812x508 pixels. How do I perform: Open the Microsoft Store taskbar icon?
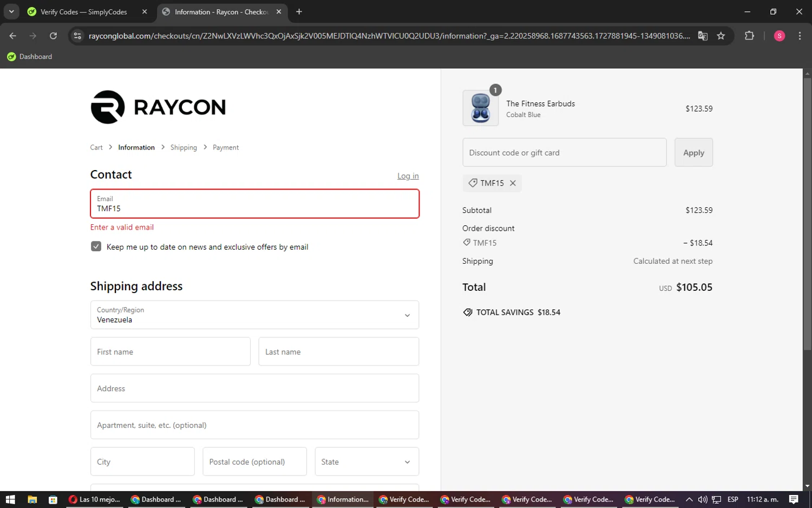(x=53, y=499)
